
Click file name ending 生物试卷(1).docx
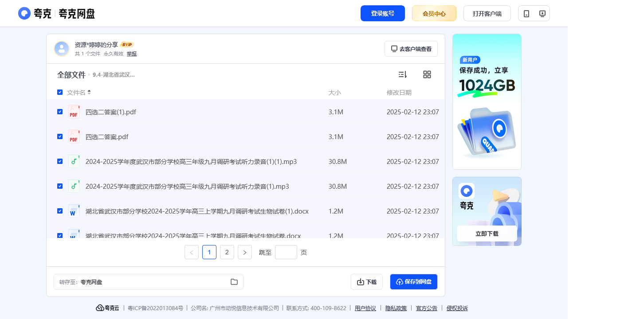(x=197, y=211)
